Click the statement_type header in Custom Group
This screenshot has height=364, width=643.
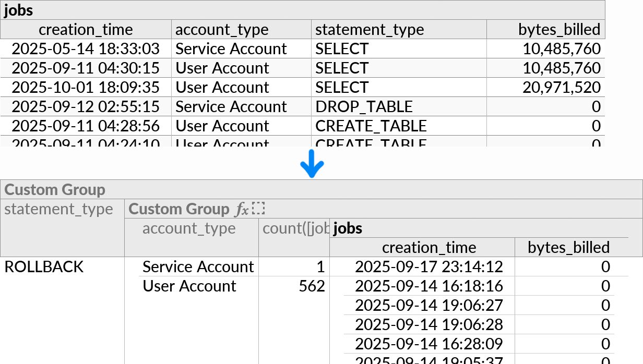(59, 209)
